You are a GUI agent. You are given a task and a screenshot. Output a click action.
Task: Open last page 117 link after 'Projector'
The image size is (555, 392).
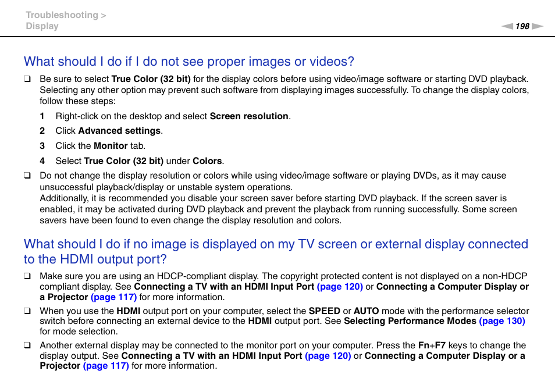point(106,365)
